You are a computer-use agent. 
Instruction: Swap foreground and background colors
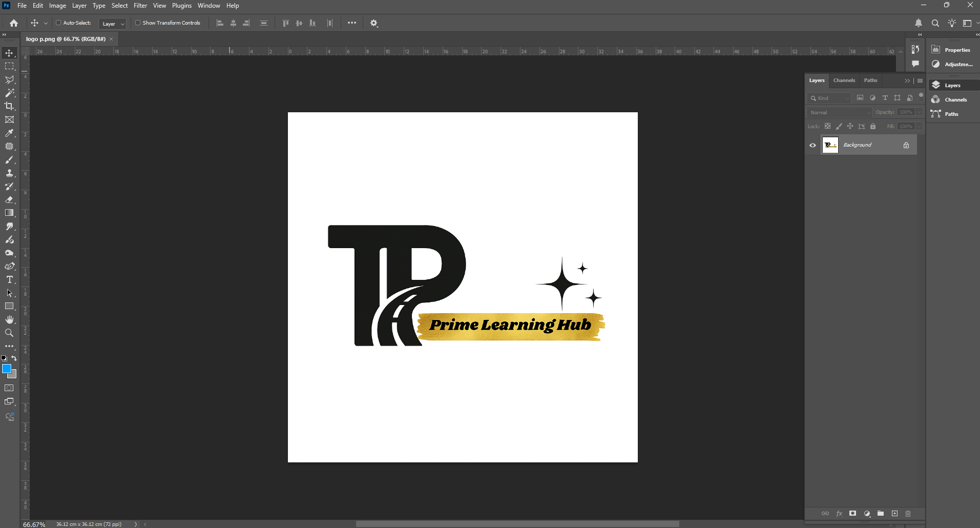[14, 358]
